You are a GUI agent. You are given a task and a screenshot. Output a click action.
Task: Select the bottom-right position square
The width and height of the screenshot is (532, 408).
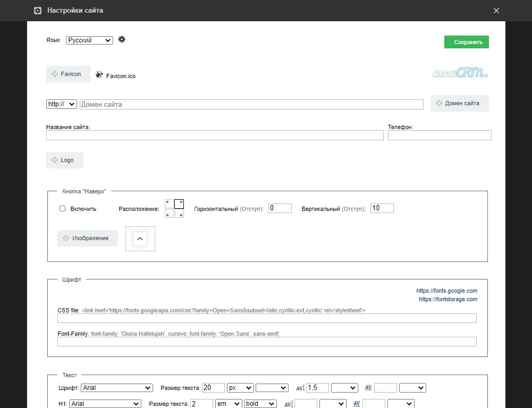179,214
